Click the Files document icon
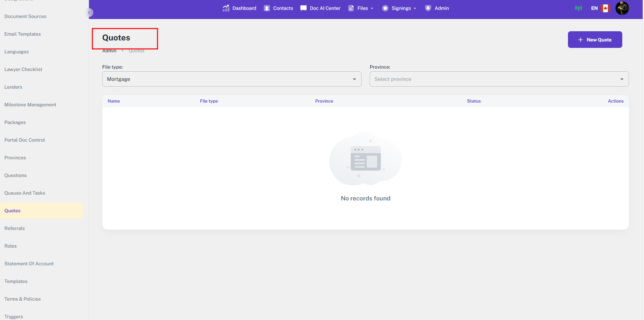Viewport: 644px width, 320px height. pos(351,8)
